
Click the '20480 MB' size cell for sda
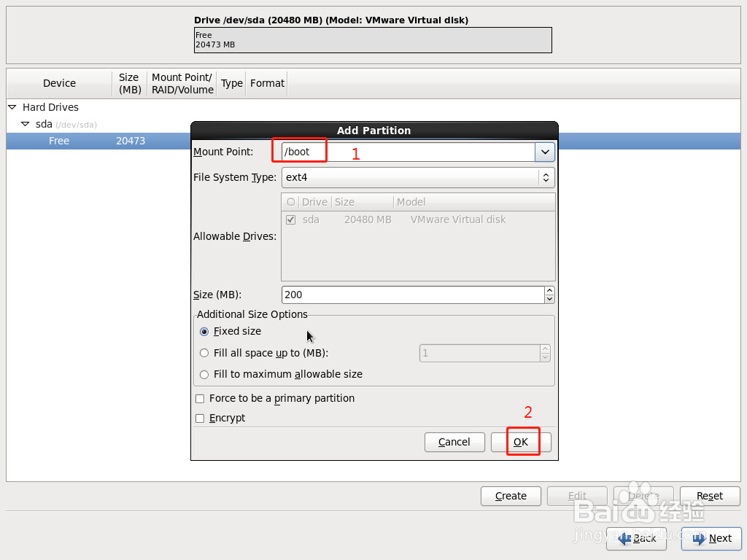(368, 219)
